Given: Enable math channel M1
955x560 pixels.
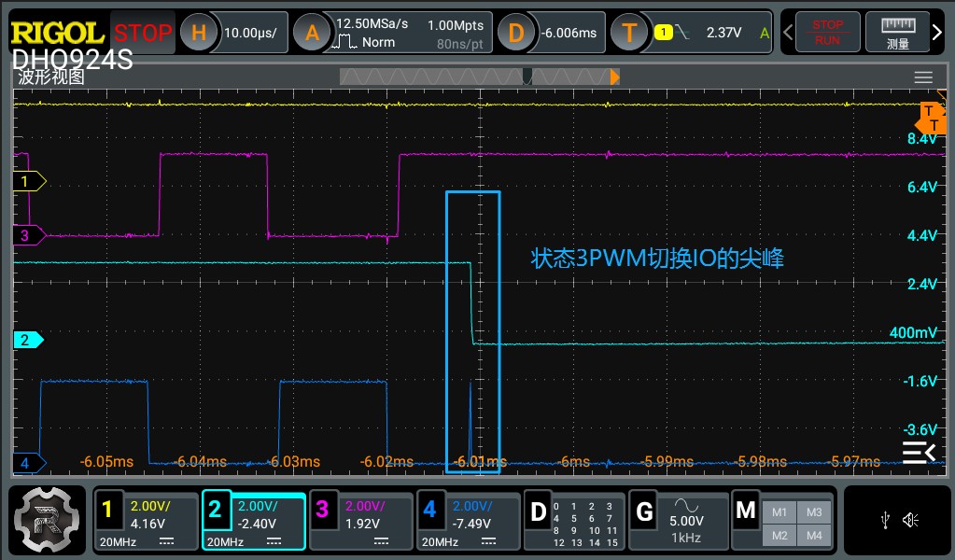Looking at the screenshot, I should tap(781, 511).
